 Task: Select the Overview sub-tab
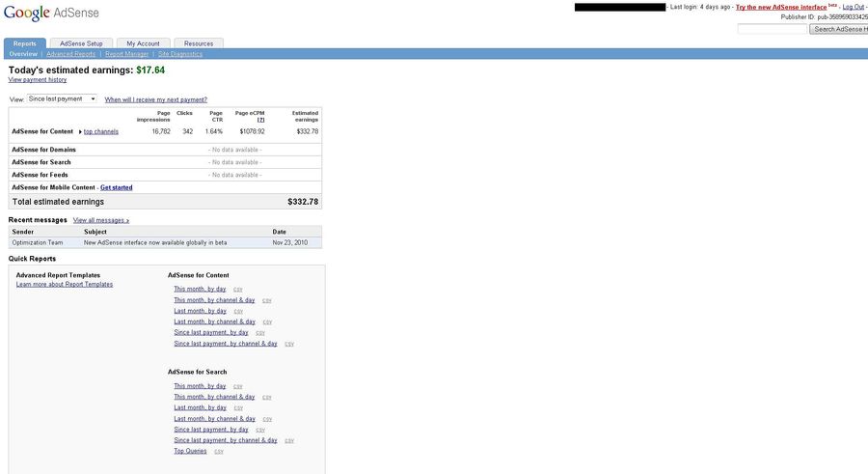[x=23, y=54]
